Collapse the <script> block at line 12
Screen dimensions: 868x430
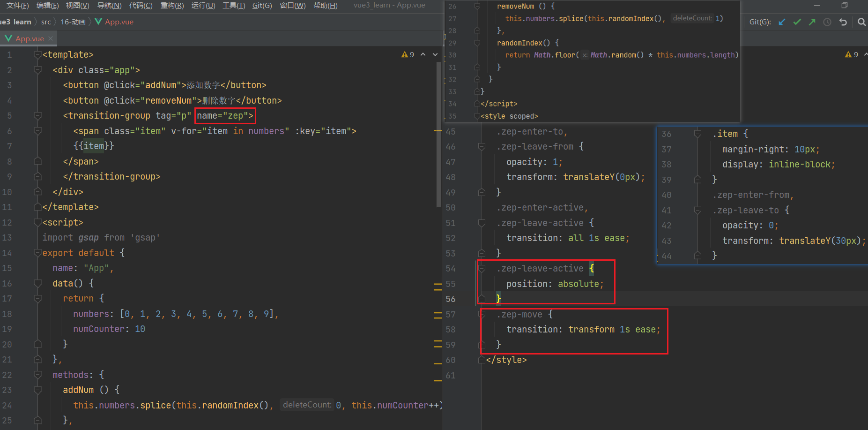click(x=38, y=222)
